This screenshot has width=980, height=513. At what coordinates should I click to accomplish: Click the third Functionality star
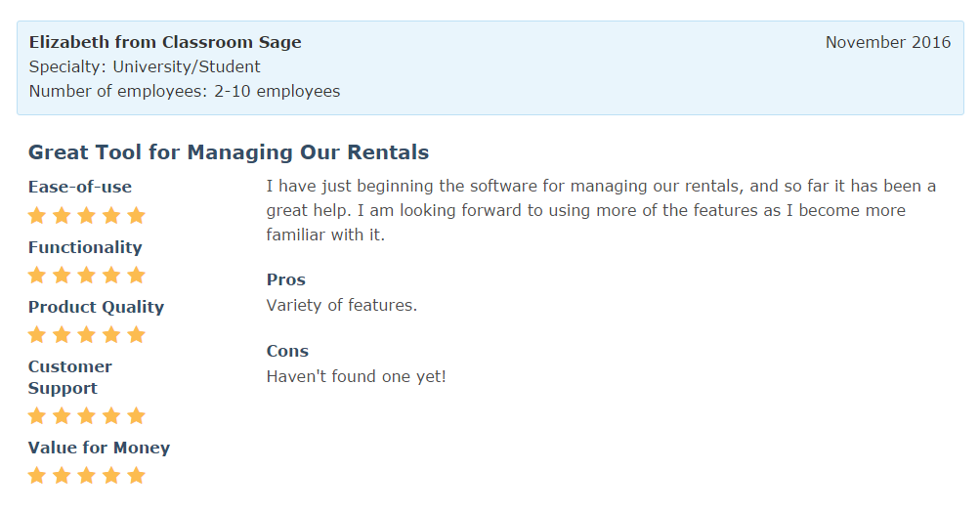87,275
